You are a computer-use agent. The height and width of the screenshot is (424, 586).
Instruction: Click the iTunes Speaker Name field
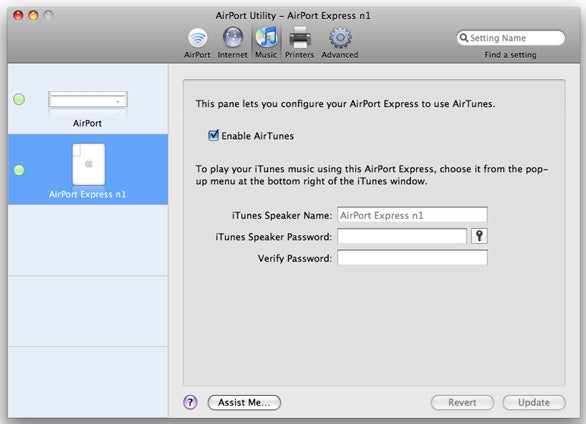(x=412, y=215)
